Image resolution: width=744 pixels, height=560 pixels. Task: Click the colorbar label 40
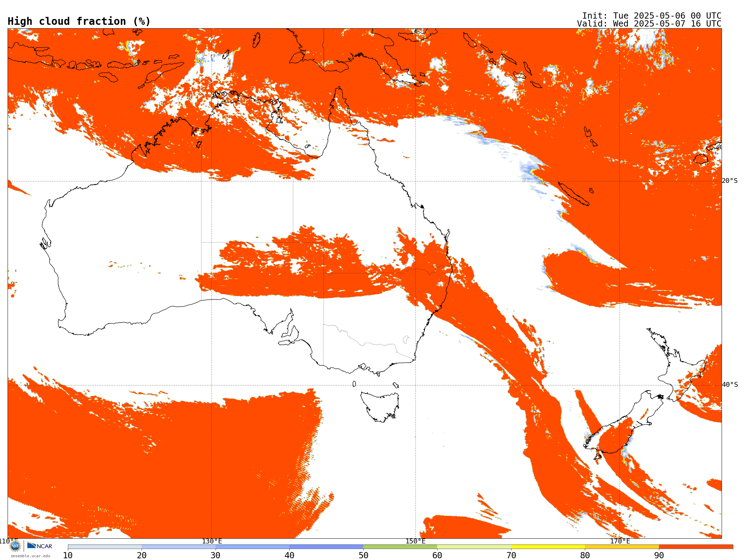(x=289, y=556)
